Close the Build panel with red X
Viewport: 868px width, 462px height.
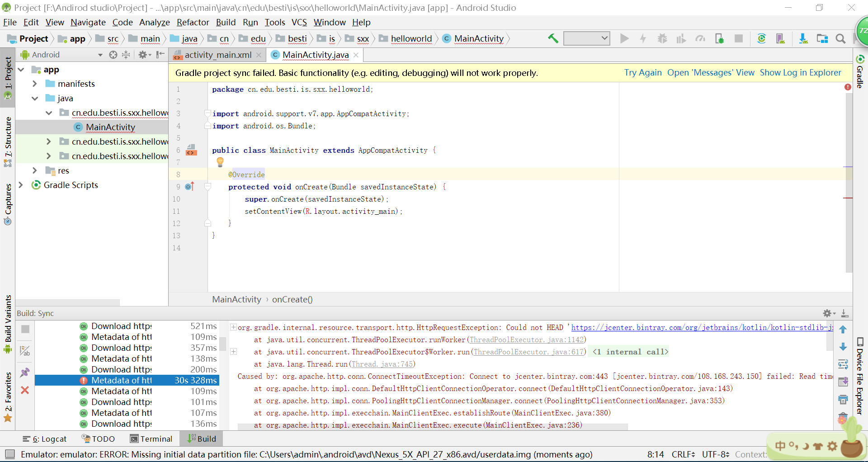click(25, 390)
